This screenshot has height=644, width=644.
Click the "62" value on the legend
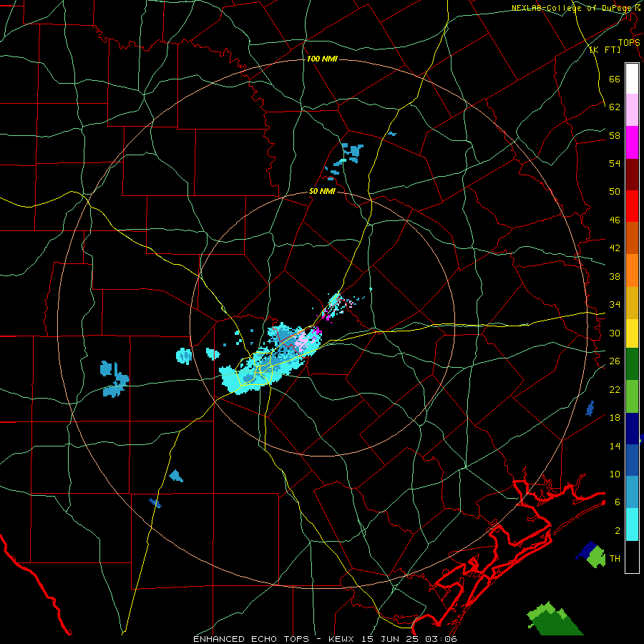tap(615, 107)
